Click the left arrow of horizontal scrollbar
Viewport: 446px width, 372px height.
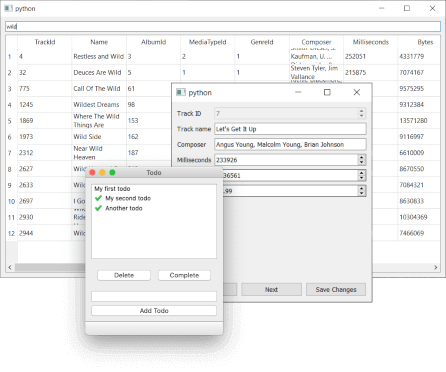pyautogui.click(x=10, y=267)
